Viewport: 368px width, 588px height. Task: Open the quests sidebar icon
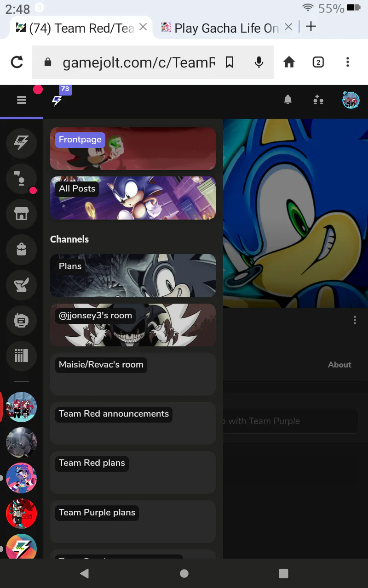click(21, 320)
